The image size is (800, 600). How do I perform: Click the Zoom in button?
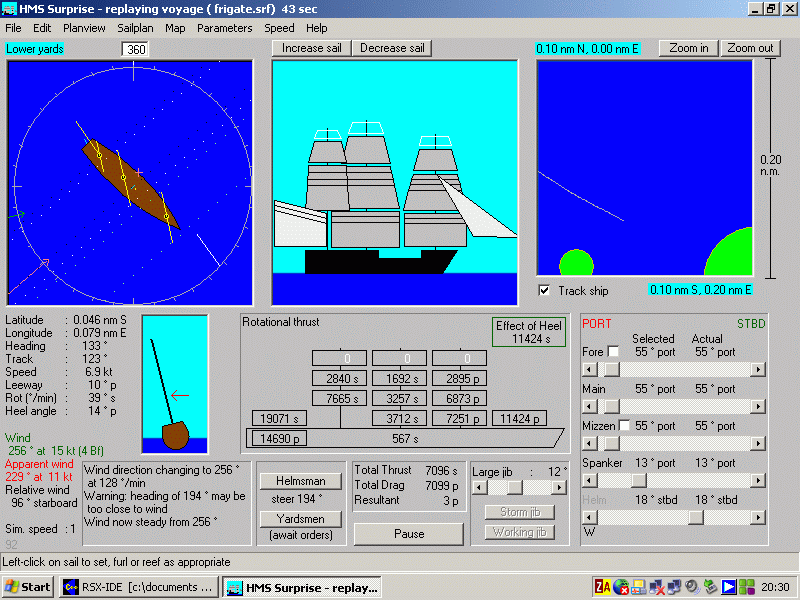[689, 48]
